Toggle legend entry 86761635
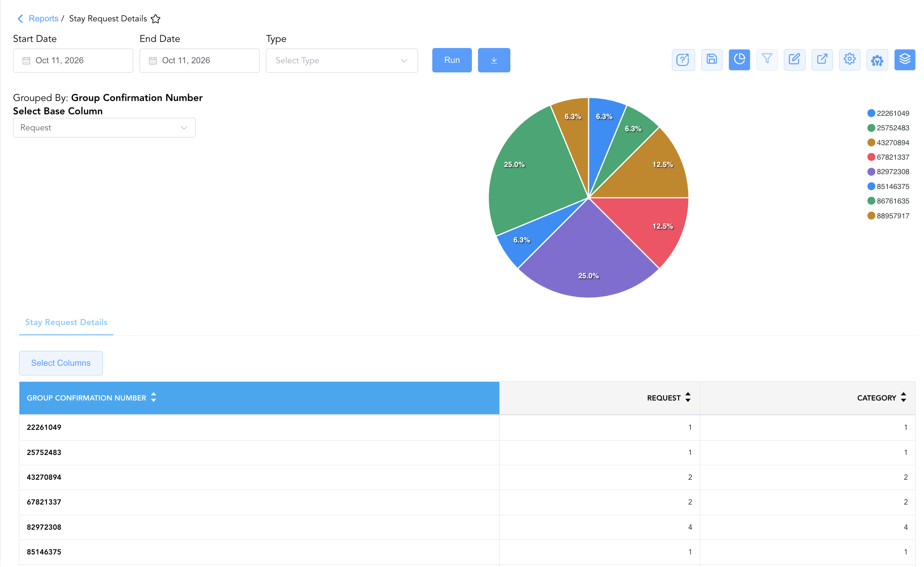This screenshot has width=924, height=567. coord(888,201)
